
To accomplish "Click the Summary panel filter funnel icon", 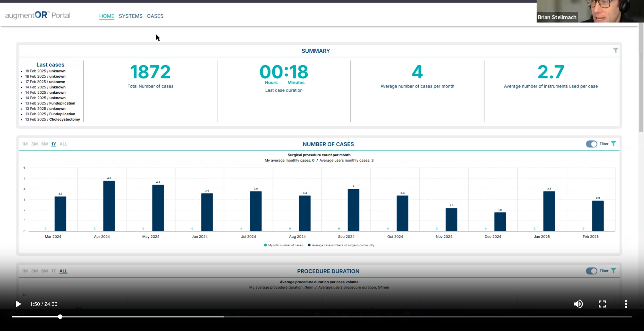I will coord(615,51).
